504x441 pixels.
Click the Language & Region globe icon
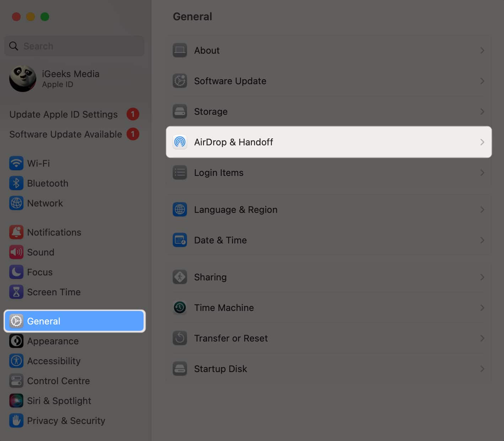[x=180, y=210]
